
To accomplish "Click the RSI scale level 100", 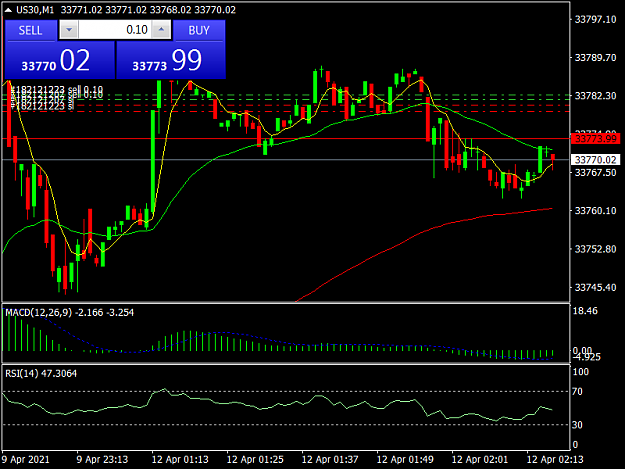I will tap(580, 372).
